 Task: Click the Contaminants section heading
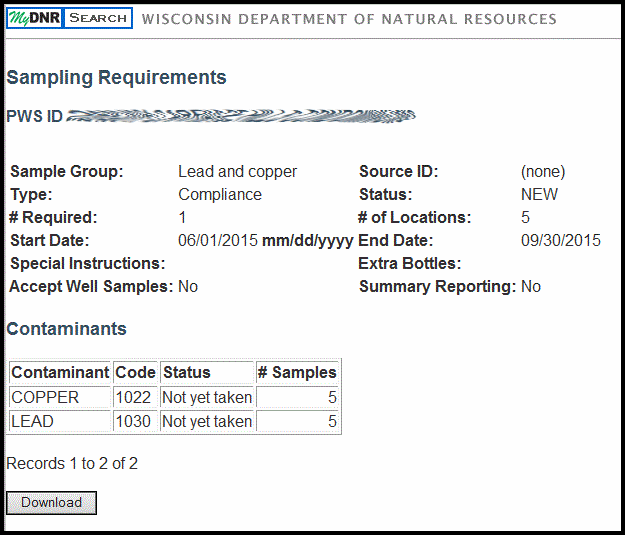(66, 329)
